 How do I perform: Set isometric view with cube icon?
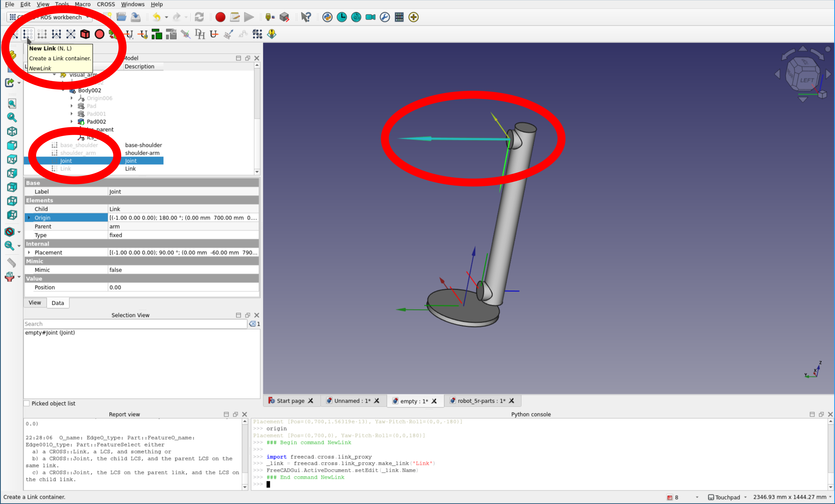pos(12,132)
